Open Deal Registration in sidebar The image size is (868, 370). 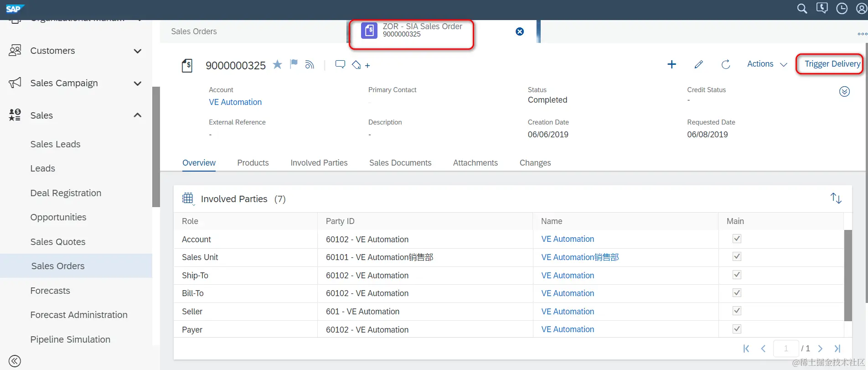(66, 193)
